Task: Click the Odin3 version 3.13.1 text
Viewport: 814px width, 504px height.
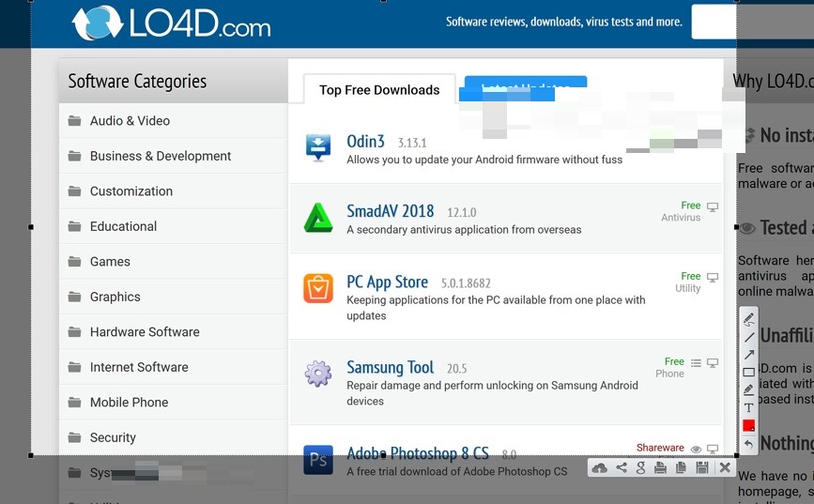Action: point(412,143)
